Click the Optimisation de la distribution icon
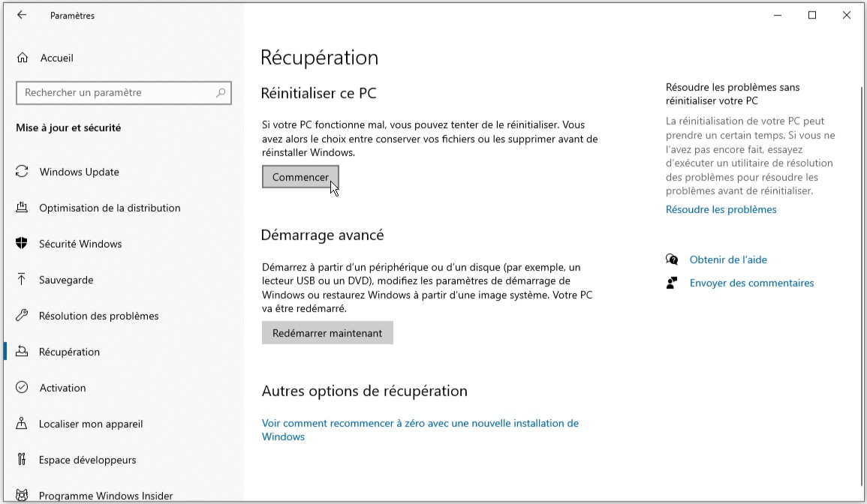 tap(23, 208)
